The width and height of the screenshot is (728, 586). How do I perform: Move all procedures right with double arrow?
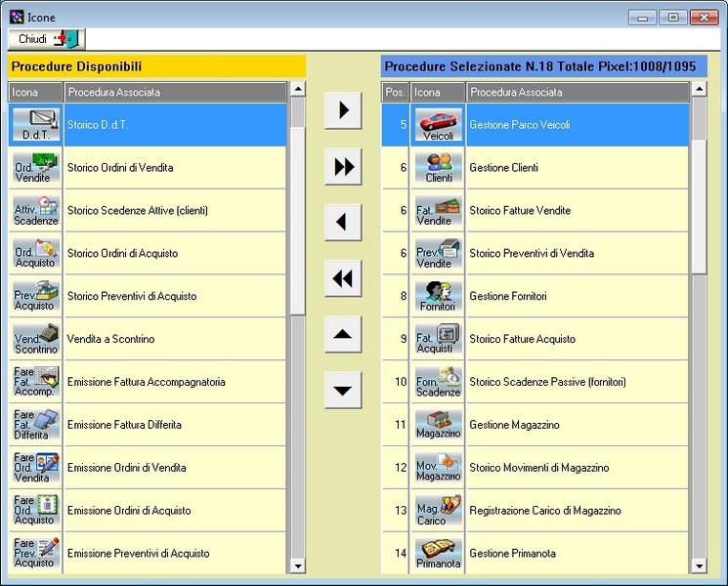[343, 167]
